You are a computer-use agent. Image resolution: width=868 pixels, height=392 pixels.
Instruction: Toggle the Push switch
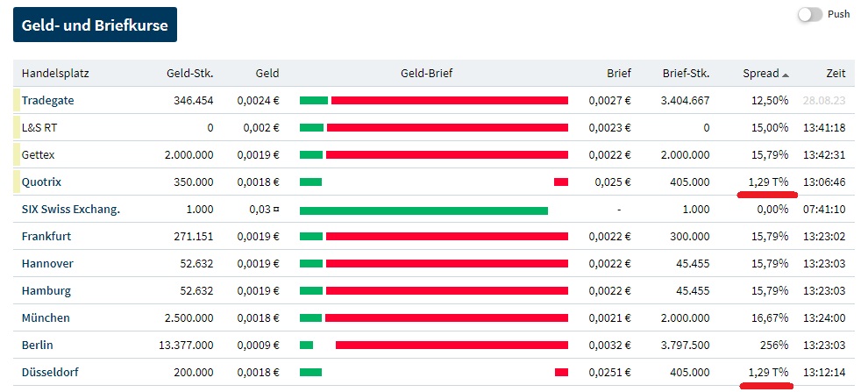click(810, 15)
